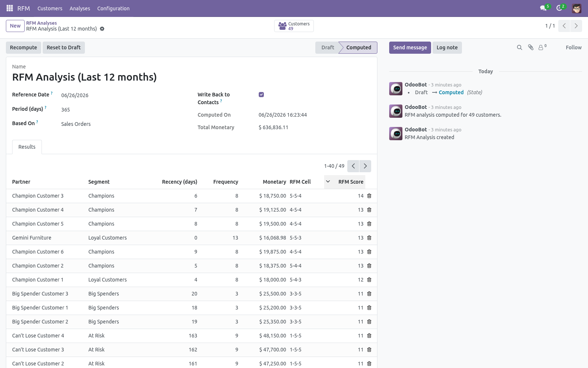Delete Can't Lose Customer 3 row

click(x=369, y=350)
